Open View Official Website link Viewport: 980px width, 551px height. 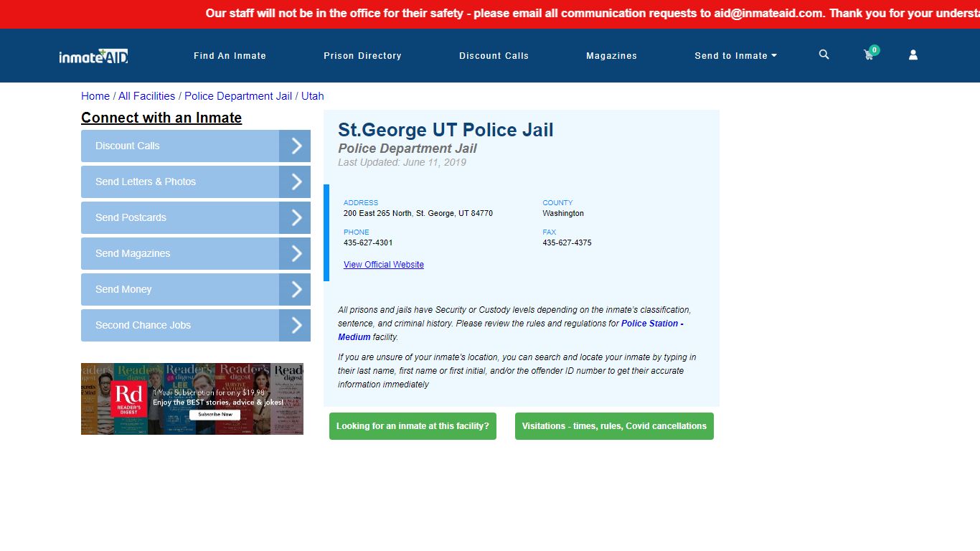384,265
